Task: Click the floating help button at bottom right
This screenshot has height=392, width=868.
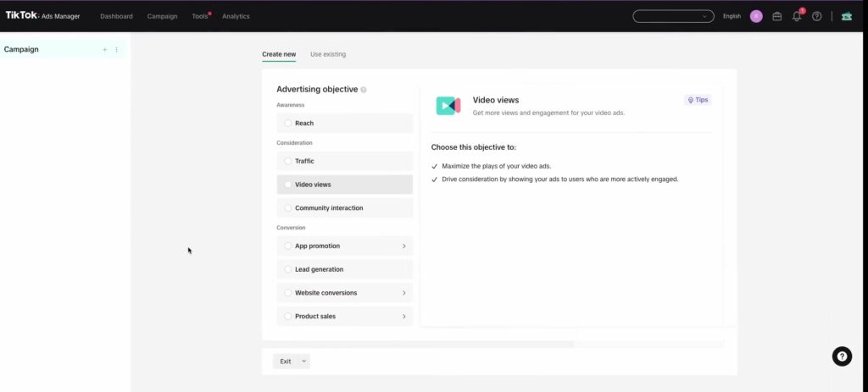Action: (842, 356)
